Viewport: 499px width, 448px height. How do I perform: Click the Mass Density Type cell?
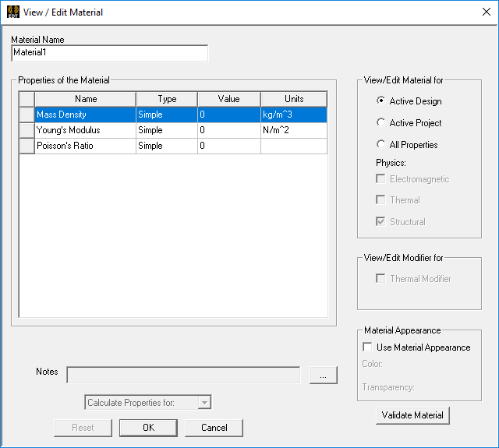point(166,115)
